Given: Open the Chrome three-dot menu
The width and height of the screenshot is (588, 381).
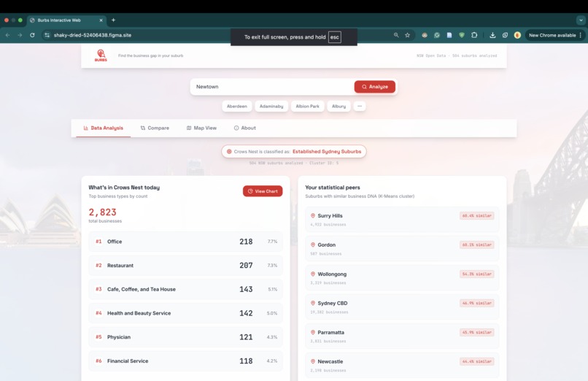Looking at the screenshot, I should point(581,35).
